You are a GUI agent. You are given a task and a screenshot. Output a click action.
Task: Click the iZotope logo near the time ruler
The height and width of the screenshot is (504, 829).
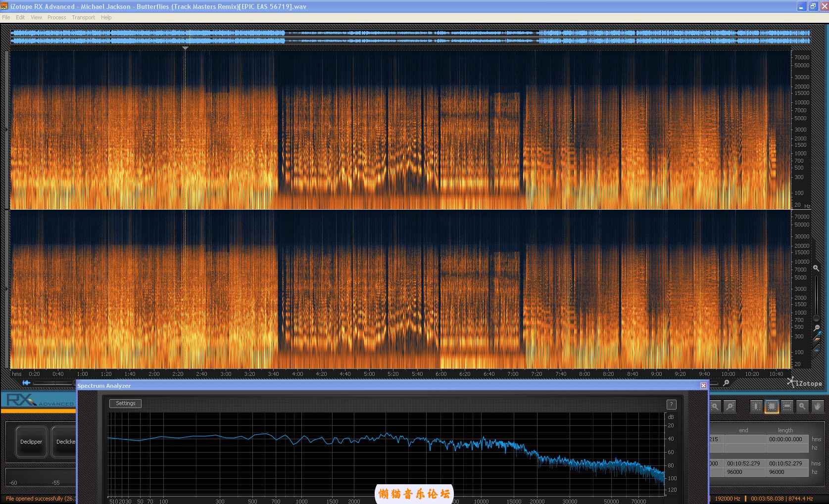(805, 382)
